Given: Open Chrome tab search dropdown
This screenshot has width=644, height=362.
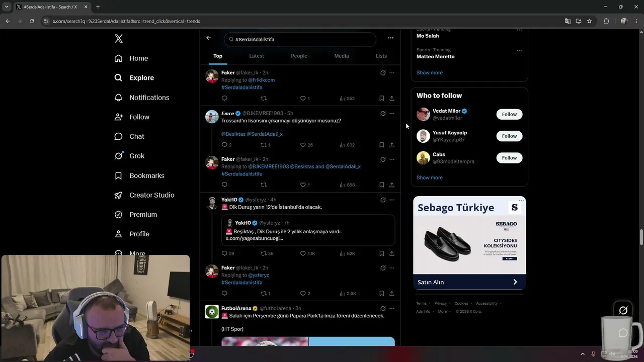Looking at the screenshot, I should [x=7, y=7].
